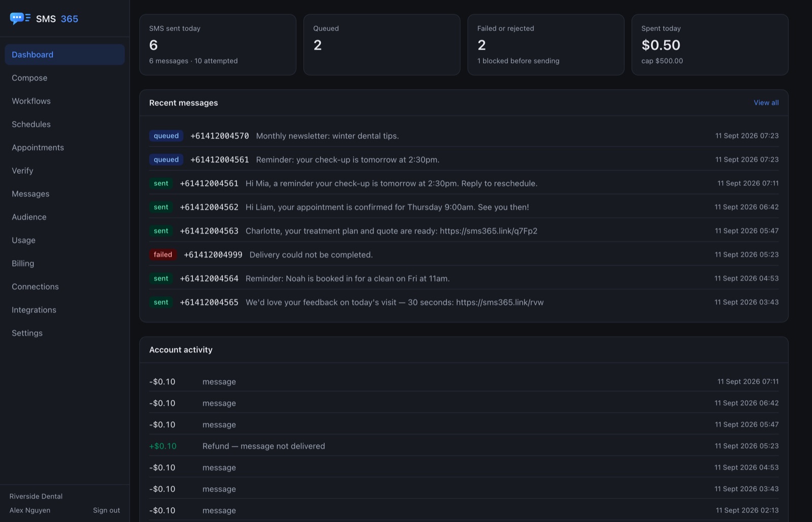This screenshot has width=812, height=522.
Task: Click the user name Alex Nguyen
Action: tap(30, 510)
